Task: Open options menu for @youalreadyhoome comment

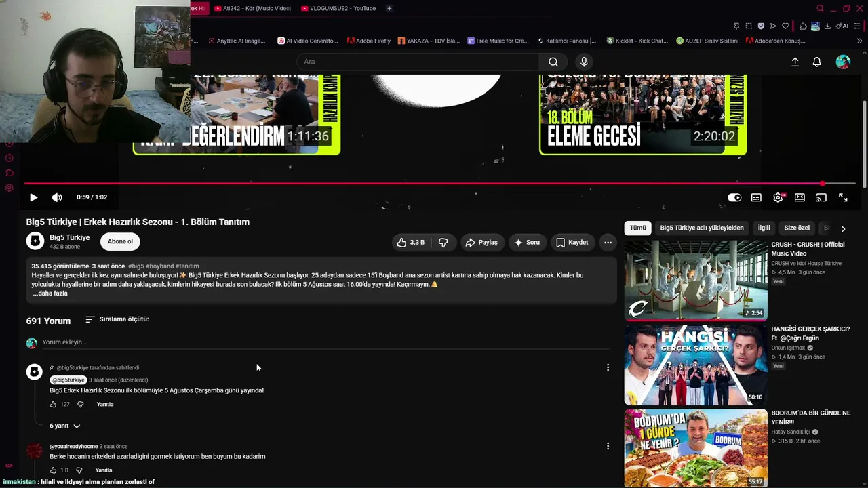Action: click(608, 446)
